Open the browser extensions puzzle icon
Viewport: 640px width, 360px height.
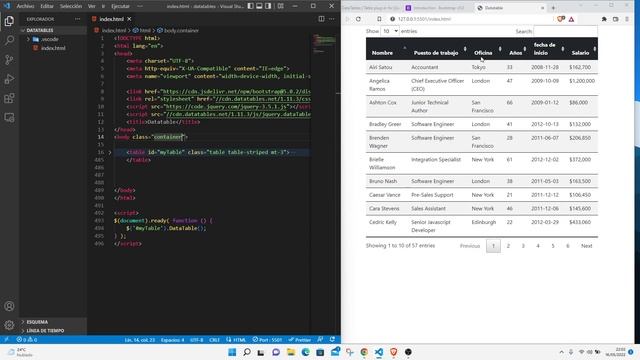pos(604,19)
